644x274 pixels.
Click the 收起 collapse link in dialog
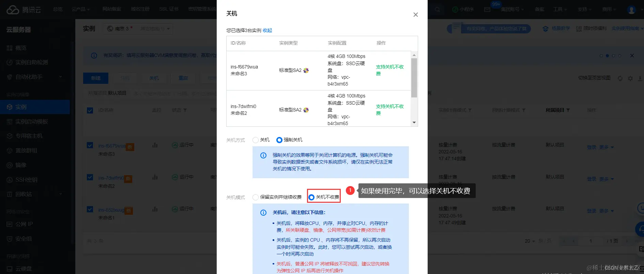pos(267,30)
